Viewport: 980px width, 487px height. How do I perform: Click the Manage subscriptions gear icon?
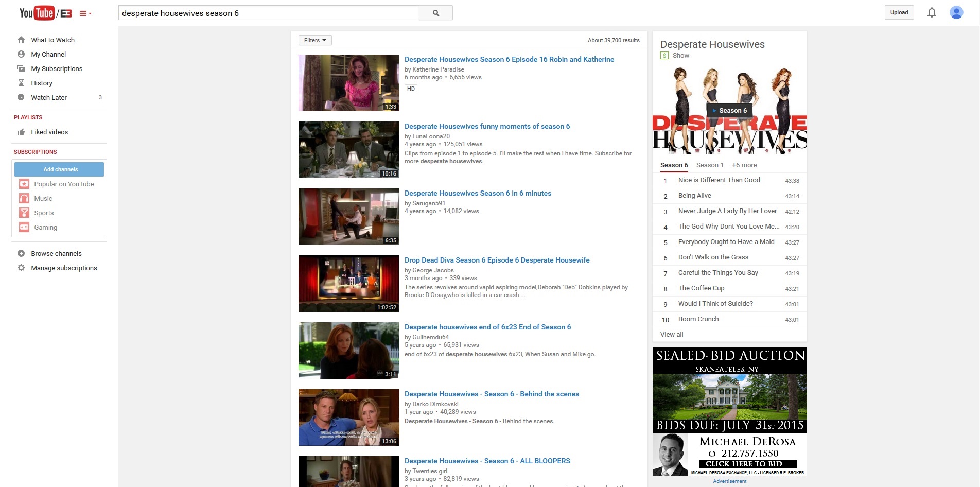[21, 268]
